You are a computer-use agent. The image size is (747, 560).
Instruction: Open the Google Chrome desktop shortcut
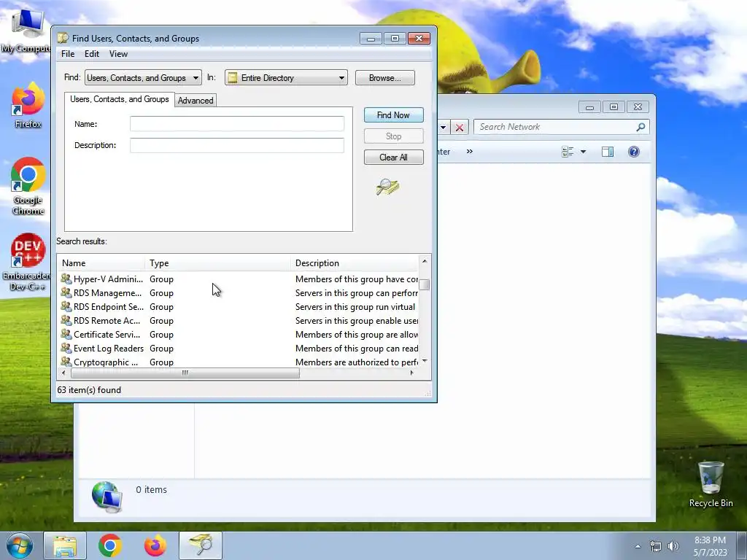[28, 186]
